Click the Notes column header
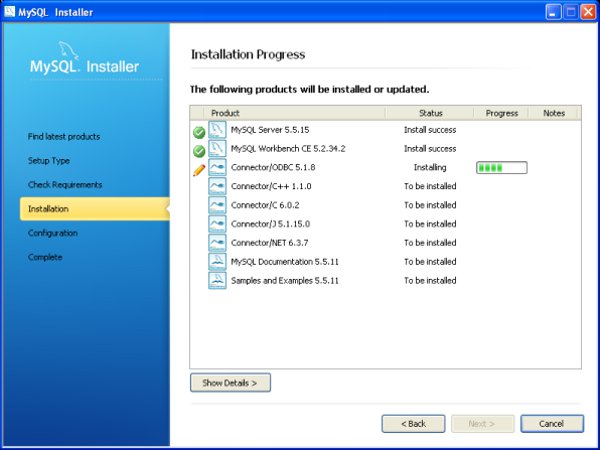The height and width of the screenshot is (450, 600). pyautogui.click(x=554, y=113)
